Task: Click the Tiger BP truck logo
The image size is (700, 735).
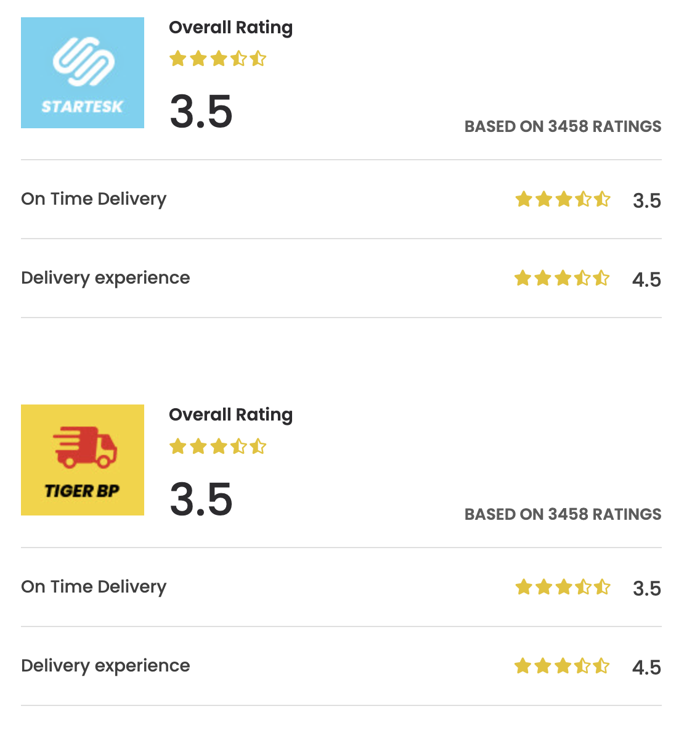Action: click(x=83, y=459)
